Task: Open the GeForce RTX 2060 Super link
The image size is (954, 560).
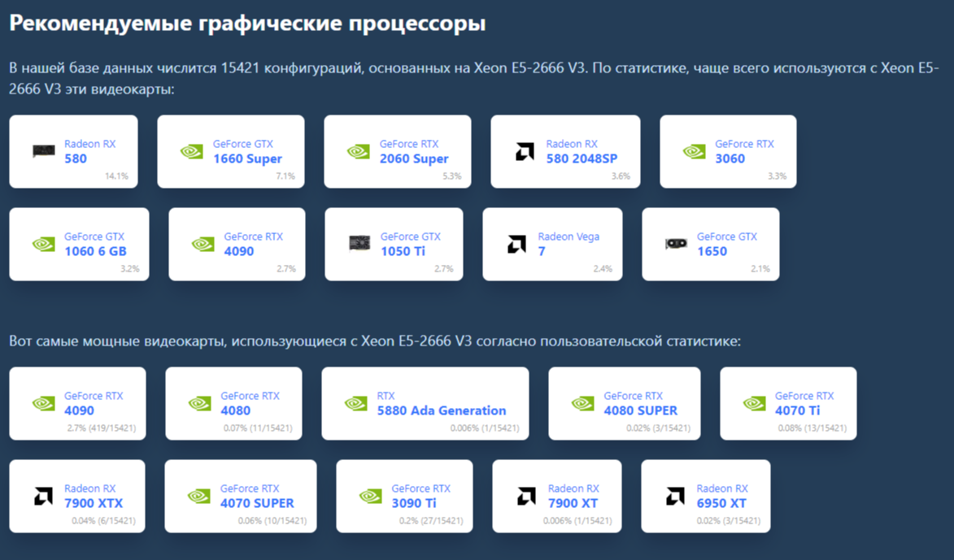Action: point(414,151)
